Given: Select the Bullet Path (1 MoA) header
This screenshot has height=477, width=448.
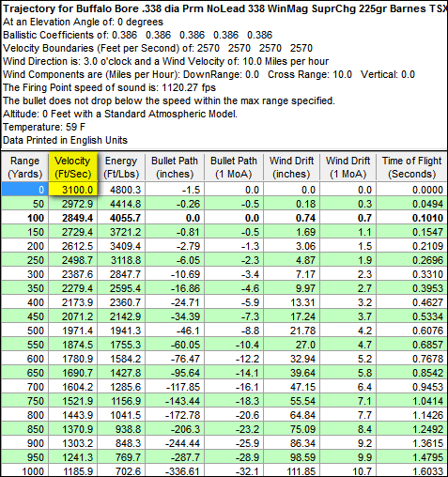Looking at the screenshot, I should point(234,167).
